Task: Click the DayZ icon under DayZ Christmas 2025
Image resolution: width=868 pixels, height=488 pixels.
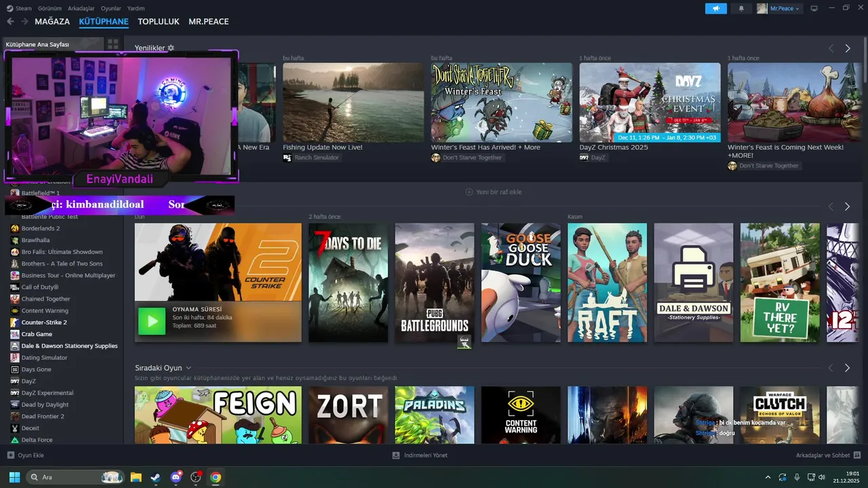Action: pyautogui.click(x=584, y=158)
